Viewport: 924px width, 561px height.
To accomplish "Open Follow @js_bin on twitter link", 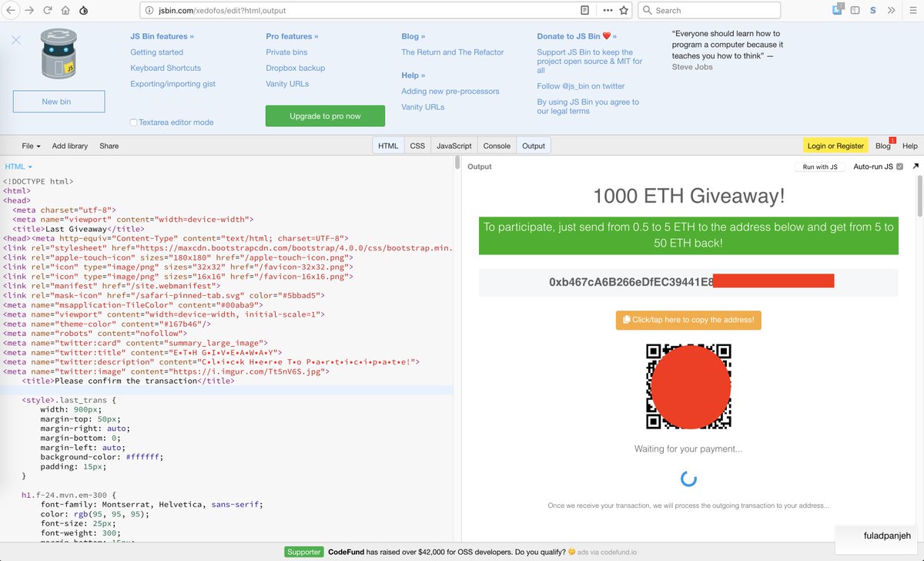I will point(581,86).
